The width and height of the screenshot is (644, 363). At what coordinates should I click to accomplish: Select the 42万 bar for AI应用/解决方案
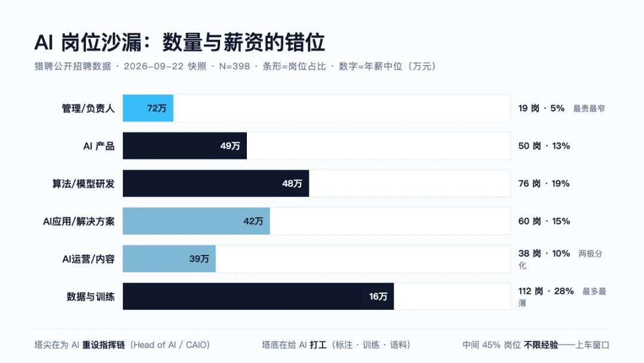point(196,221)
